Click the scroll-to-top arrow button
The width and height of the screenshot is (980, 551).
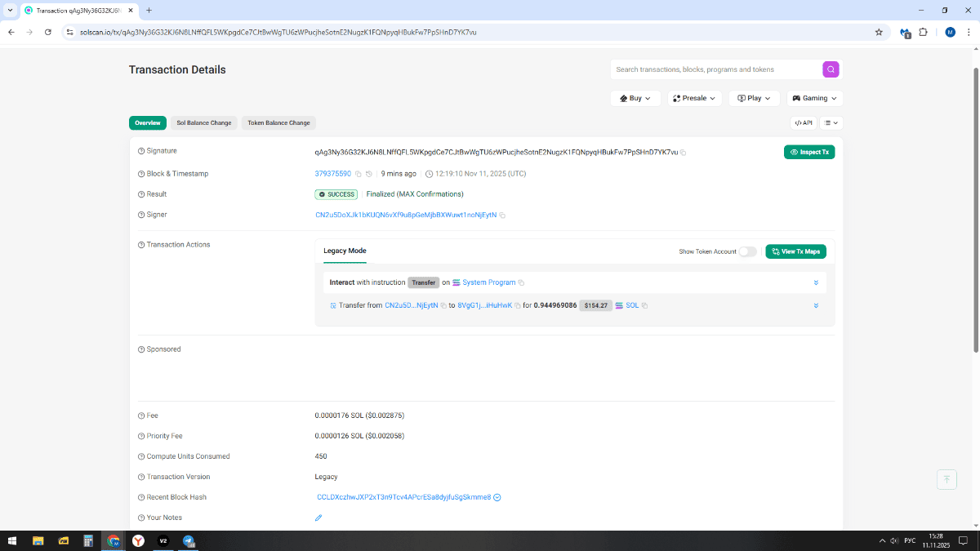[947, 479]
